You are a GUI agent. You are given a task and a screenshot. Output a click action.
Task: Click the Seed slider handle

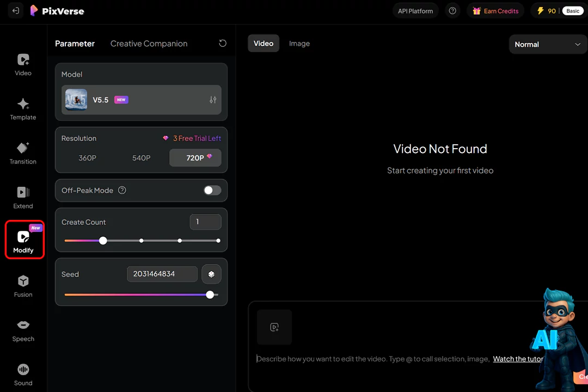tap(210, 295)
